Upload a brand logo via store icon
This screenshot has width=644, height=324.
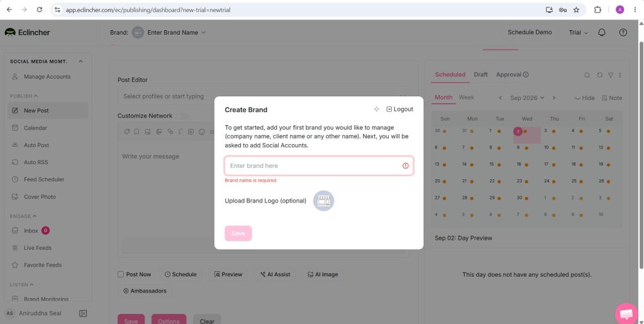(x=324, y=201)
